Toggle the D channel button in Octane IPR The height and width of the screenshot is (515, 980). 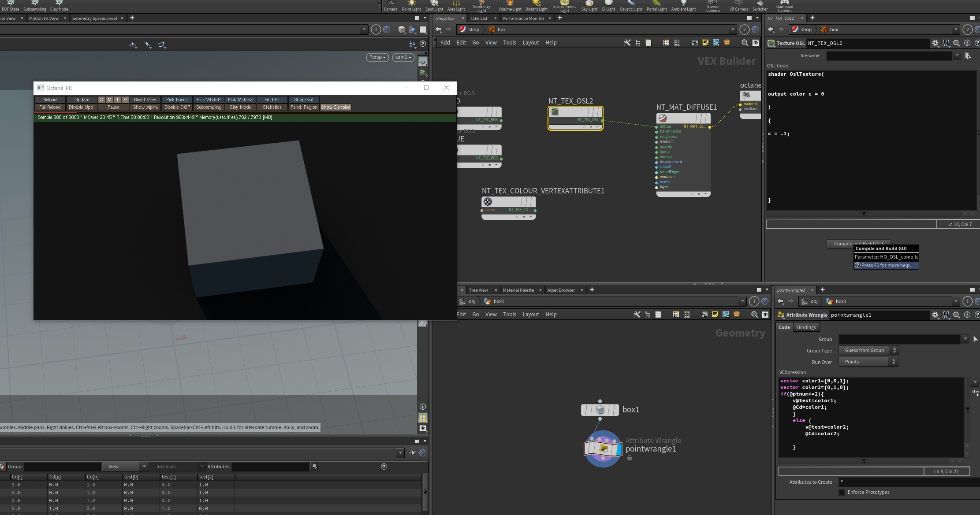pyautogui.click(x=101, y=100)
